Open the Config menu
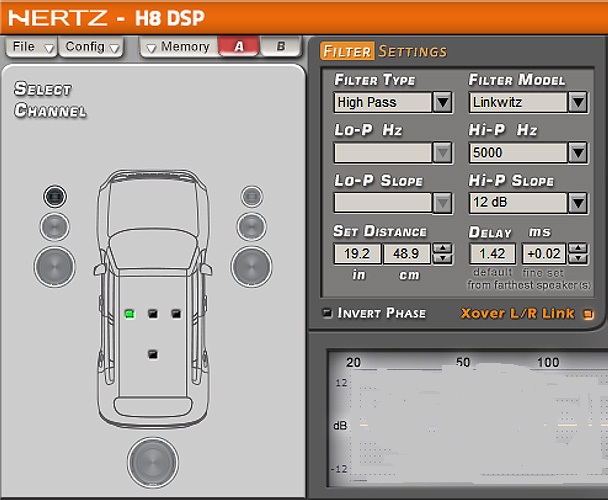Viewport: 608px width, 500px height. coord(91,47)
